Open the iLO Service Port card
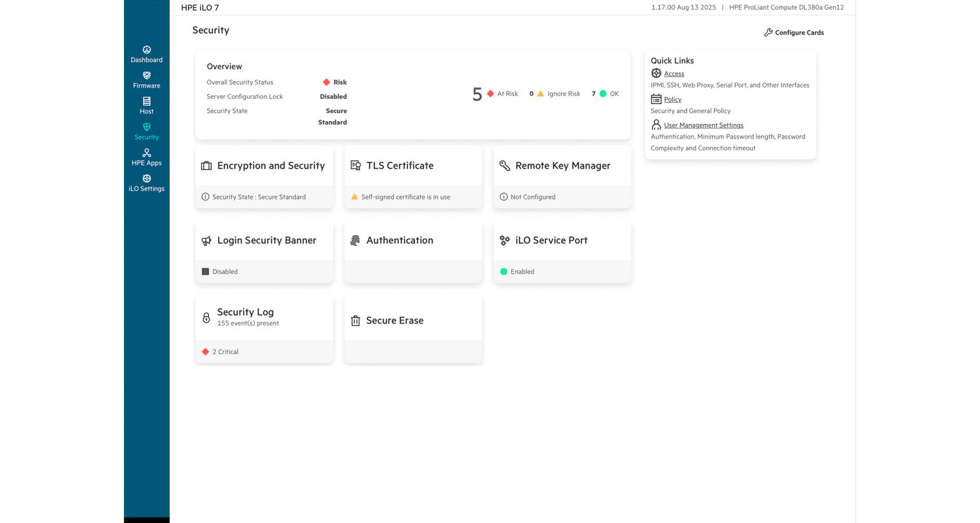 pyautogui.click(x=551, y=241)
